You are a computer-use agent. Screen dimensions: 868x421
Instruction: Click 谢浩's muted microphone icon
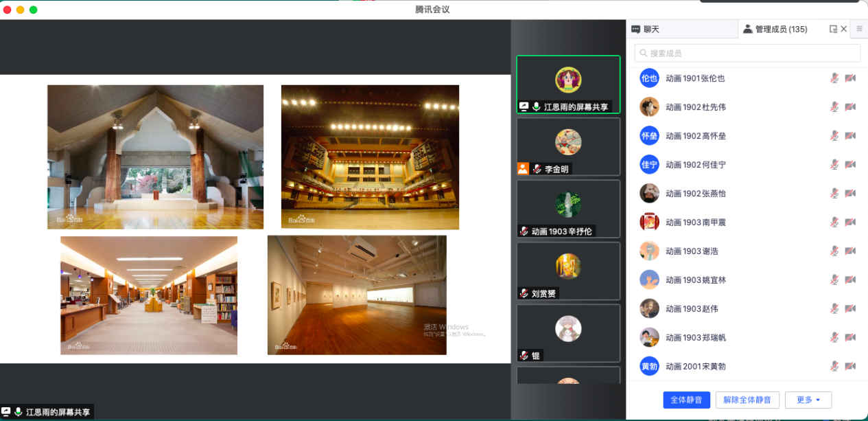tap(834, 251)
